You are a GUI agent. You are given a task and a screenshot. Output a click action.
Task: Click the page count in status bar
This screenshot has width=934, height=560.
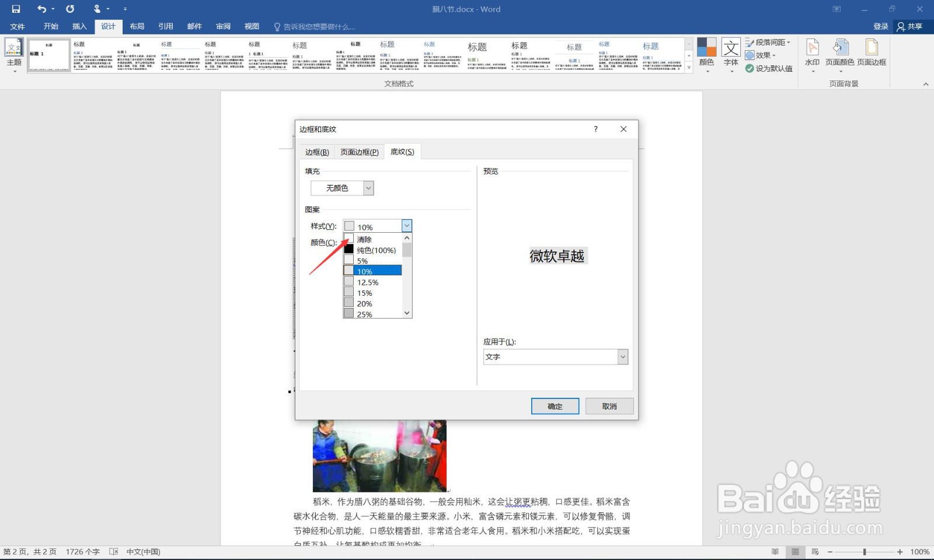(x=30, y=551)
